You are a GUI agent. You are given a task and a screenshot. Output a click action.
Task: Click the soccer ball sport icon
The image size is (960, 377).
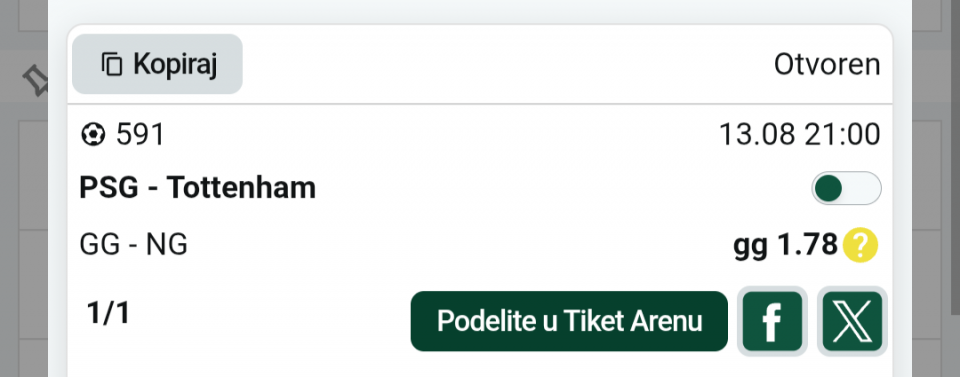click(x=93, y=135)
